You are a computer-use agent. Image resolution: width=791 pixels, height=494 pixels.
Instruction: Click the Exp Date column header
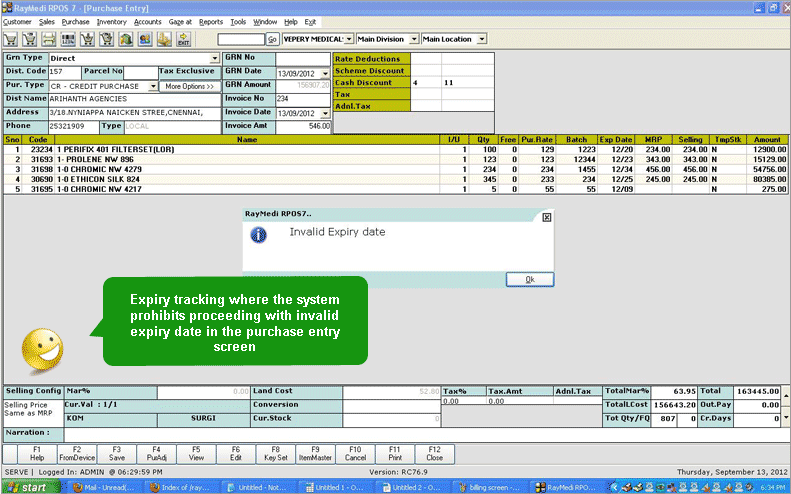pyautogui.click(x=616, y=140)
